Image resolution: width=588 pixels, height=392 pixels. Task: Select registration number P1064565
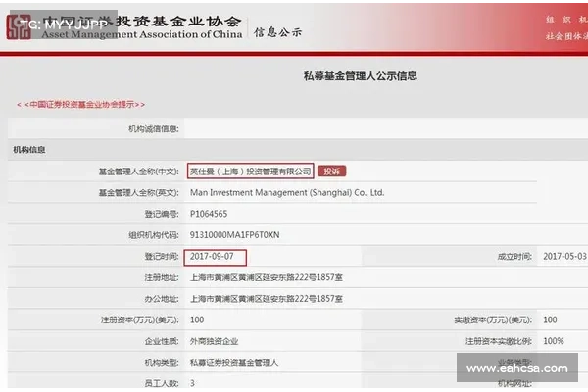tap(209, 214)
